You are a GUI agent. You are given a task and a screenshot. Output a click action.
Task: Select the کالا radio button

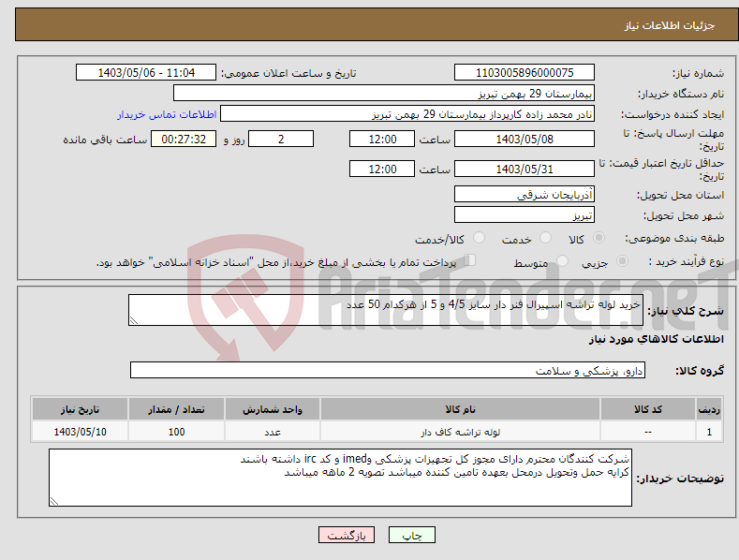pyautogui.click(x=599, y=238)
